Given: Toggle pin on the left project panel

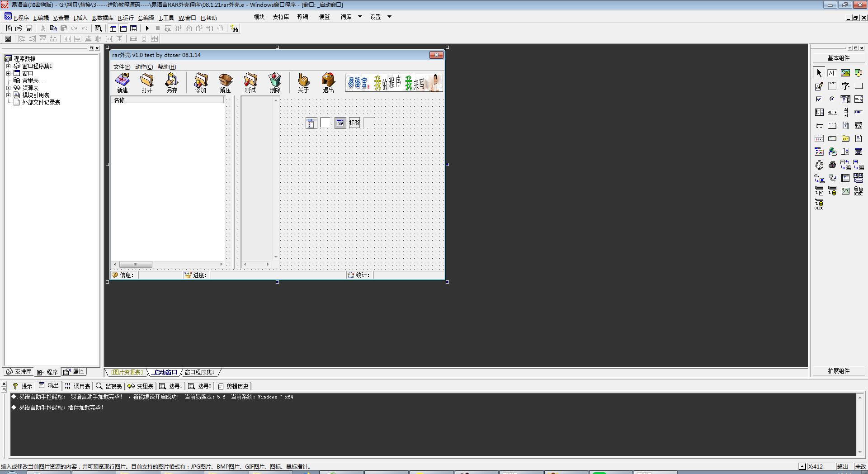Looking at the screenshot, I should pyautogui.click(x=91, y=47).
